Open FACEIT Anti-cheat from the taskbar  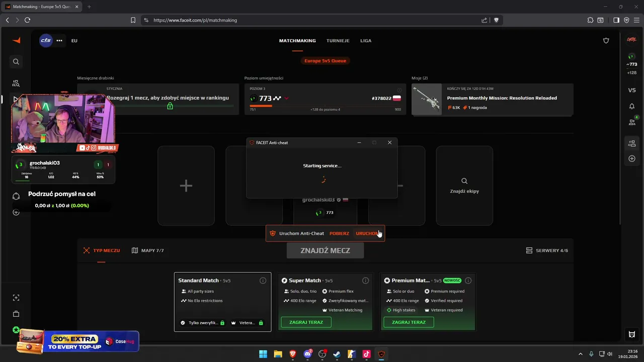pyautogui.click(x=381, y=354)
